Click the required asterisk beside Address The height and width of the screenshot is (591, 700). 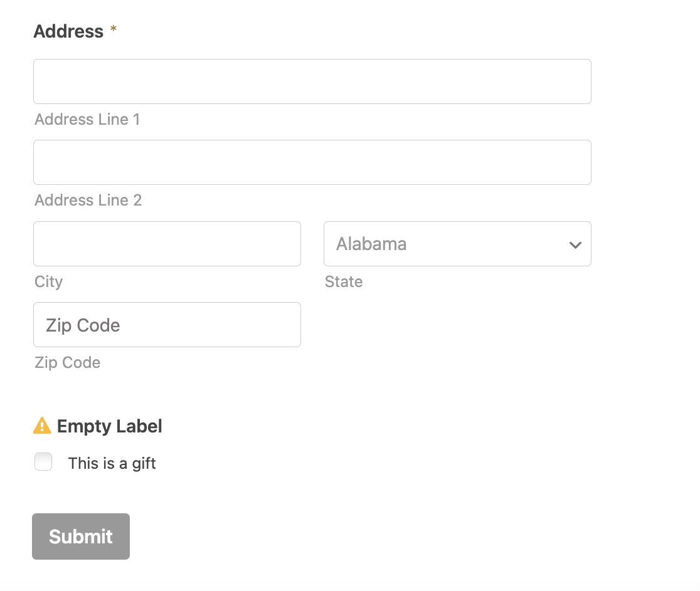[114, 29]
